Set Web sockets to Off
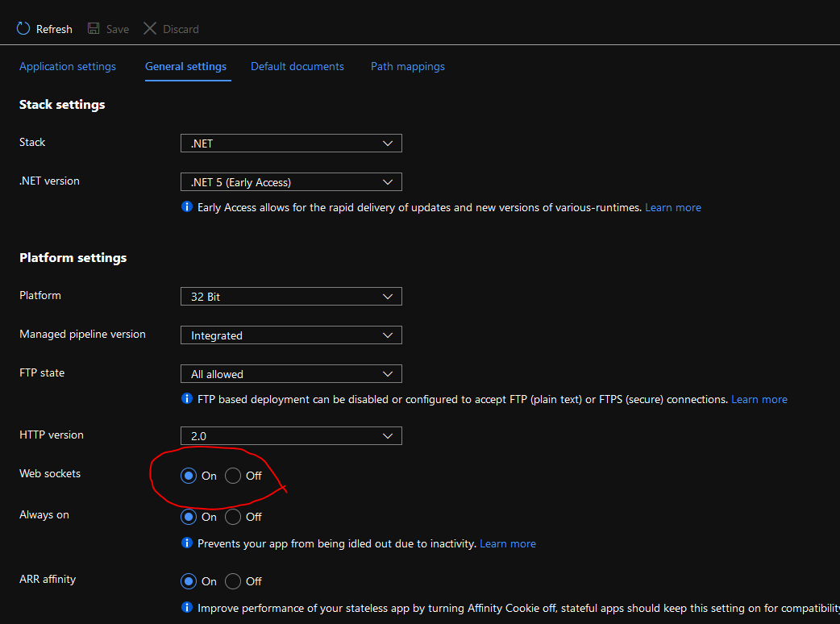 (x=233, y=476)
